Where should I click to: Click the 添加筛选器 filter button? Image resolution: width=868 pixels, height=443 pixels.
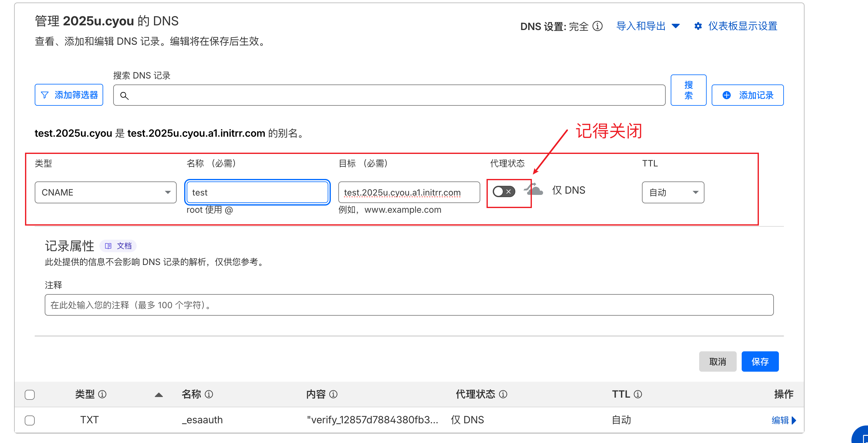[69, 95]
